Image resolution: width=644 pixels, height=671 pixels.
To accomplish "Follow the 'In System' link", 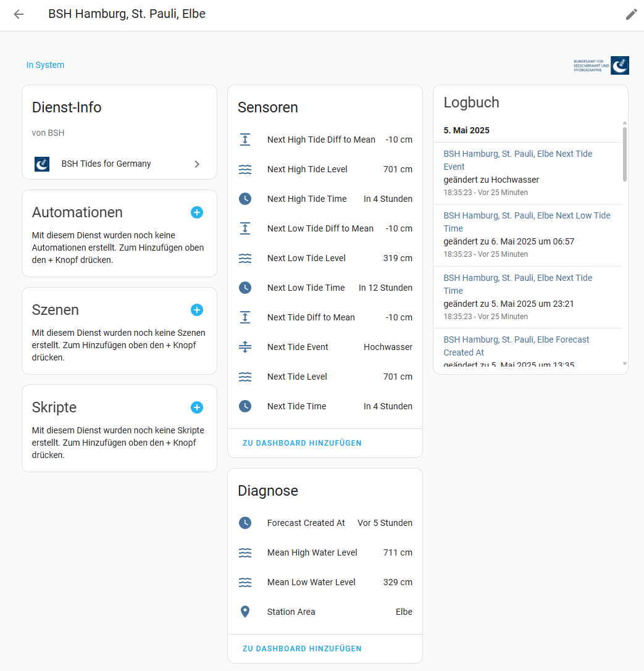I will pos(45,65).
